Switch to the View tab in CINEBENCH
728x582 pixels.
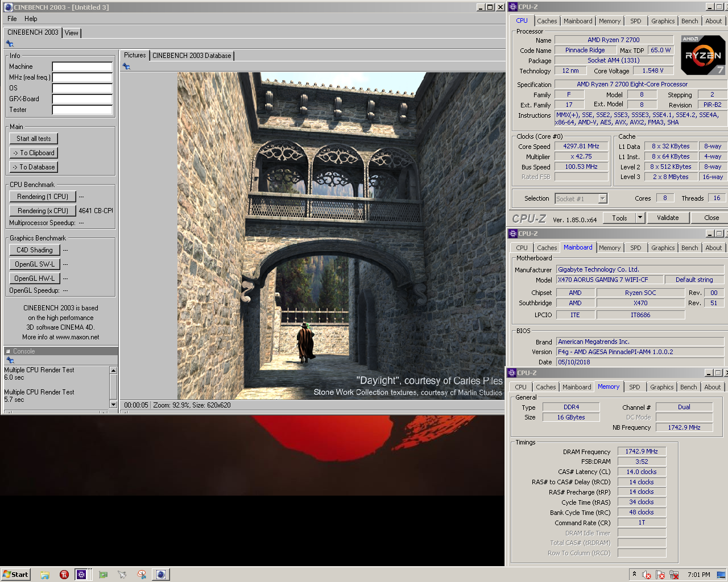72,33
